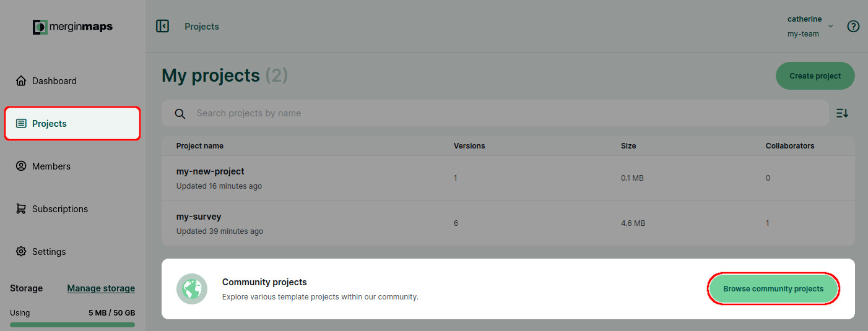Screen dimensions: 868x331
Task: Click the Community projects title
Action: (264, 282)
